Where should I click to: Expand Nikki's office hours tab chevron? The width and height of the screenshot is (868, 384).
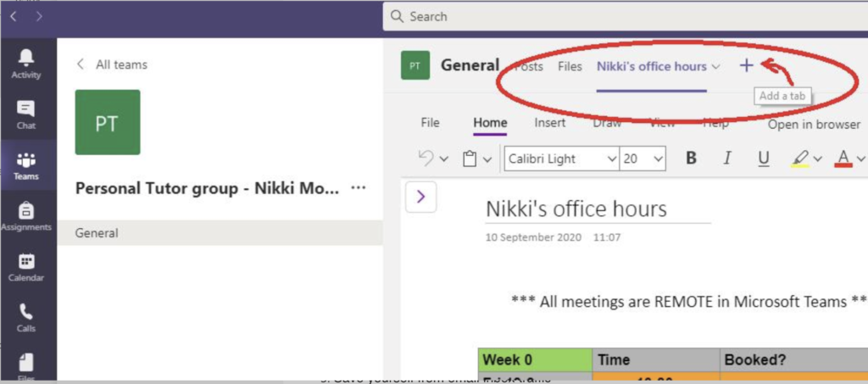point(715,67)
